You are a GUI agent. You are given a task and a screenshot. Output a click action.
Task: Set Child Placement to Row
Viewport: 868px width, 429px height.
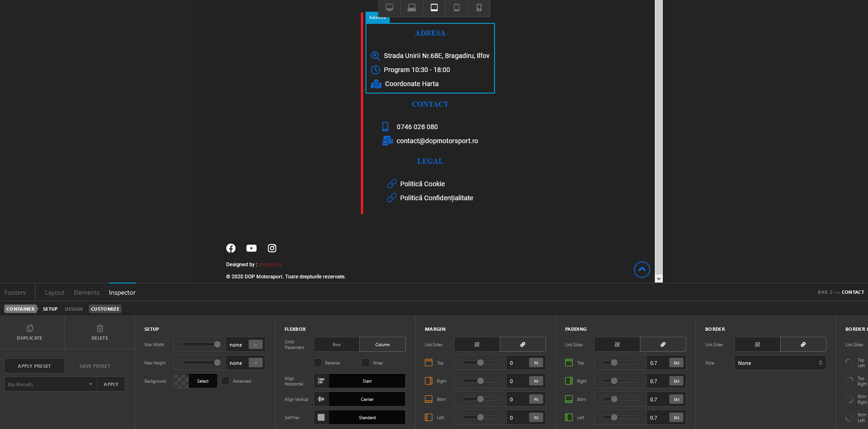[337, 344]
